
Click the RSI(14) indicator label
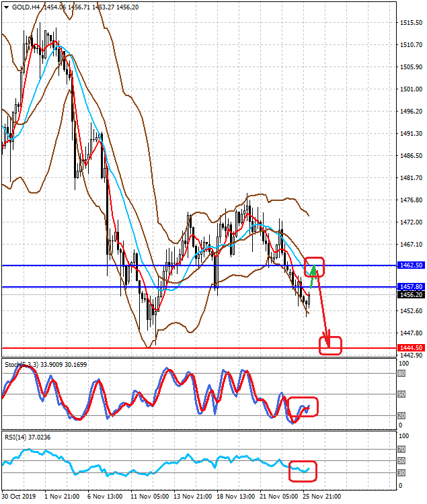pyautogui.click(x=15, y=437)
